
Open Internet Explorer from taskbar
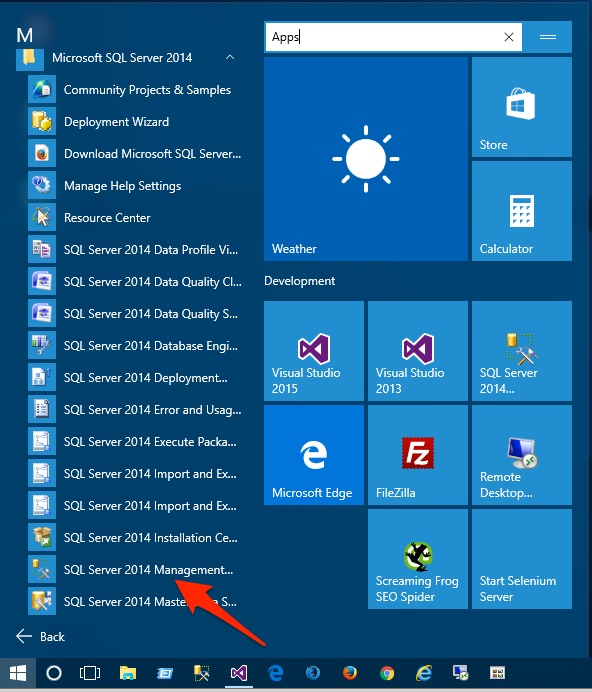(424, 673)
